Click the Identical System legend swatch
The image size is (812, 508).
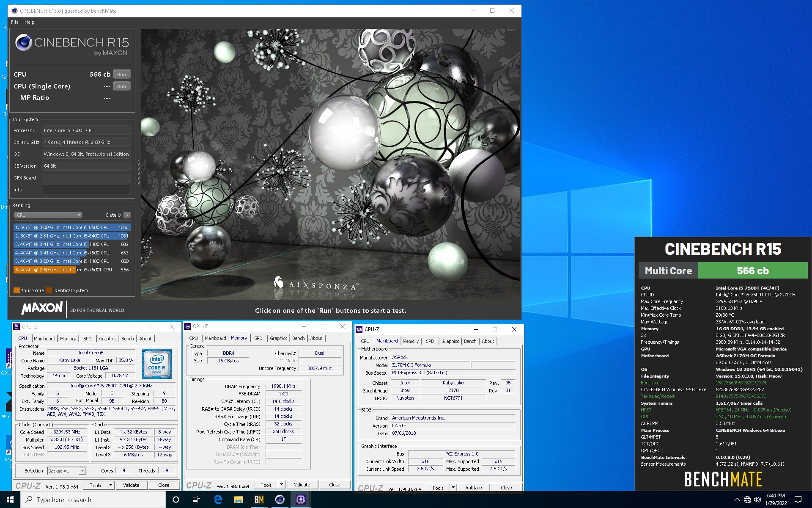[49, 290]
